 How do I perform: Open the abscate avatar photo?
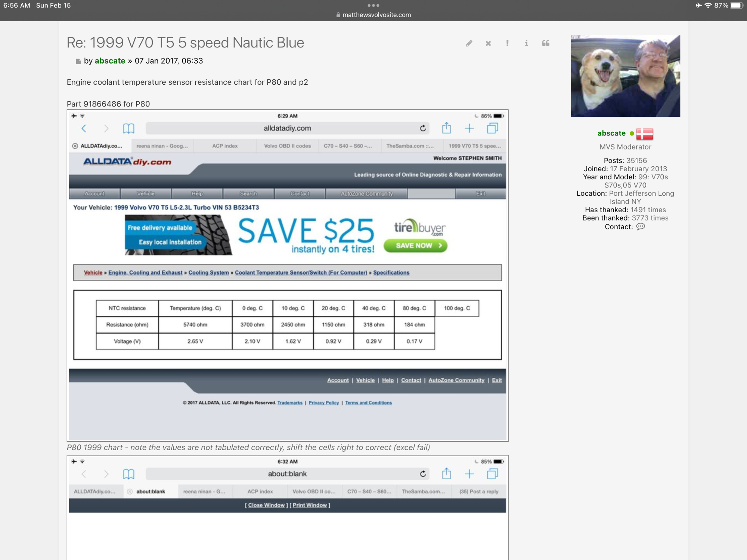tap(625, 76)
